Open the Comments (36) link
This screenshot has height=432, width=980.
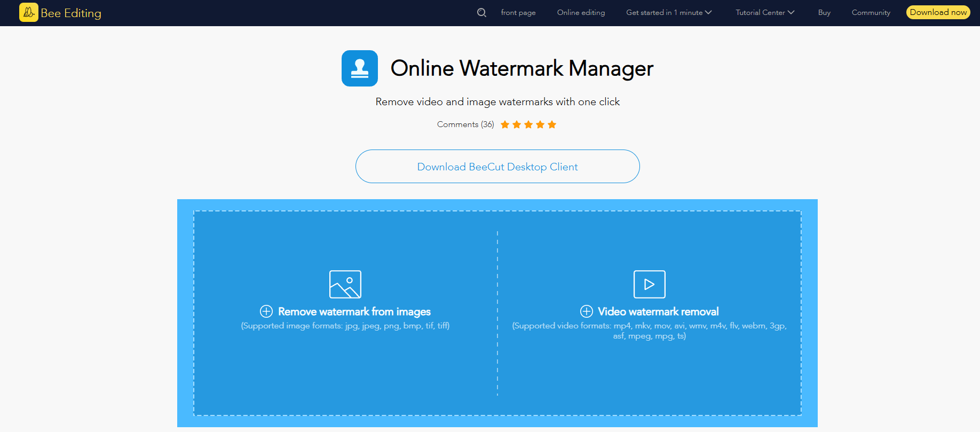[465, 124]
